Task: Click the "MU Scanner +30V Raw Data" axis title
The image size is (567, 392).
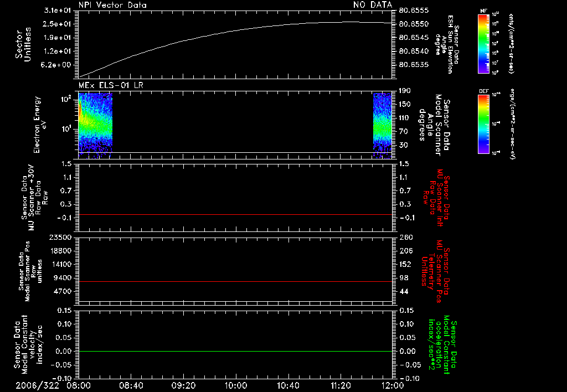Action: [x=34, y=198]
